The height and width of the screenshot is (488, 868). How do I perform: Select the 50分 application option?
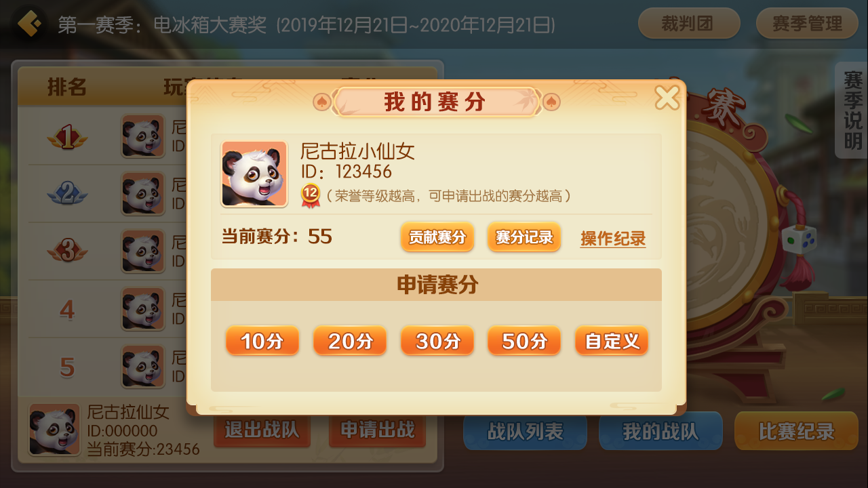coord(524,341)
